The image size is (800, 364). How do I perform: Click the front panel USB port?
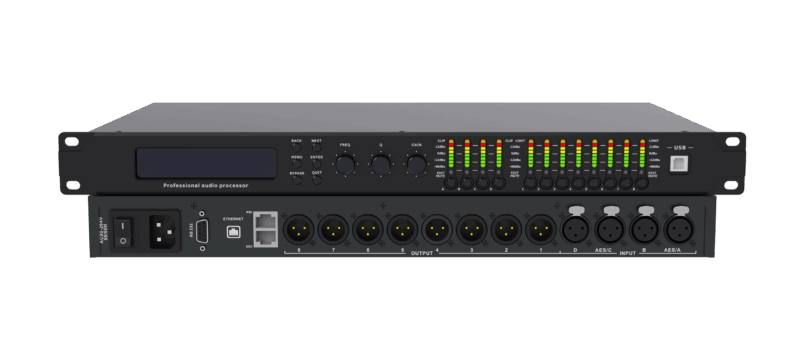pos(679,164)
